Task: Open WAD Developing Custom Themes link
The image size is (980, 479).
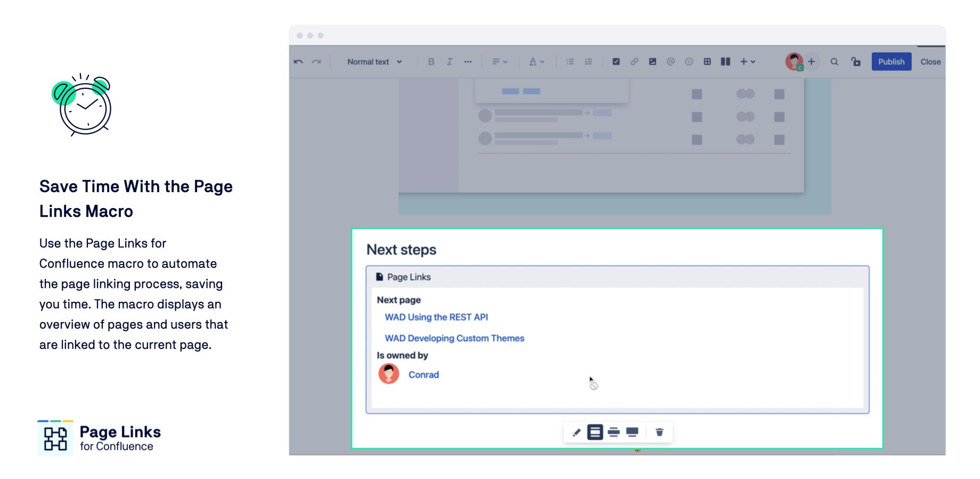Action: click(454, 338)
